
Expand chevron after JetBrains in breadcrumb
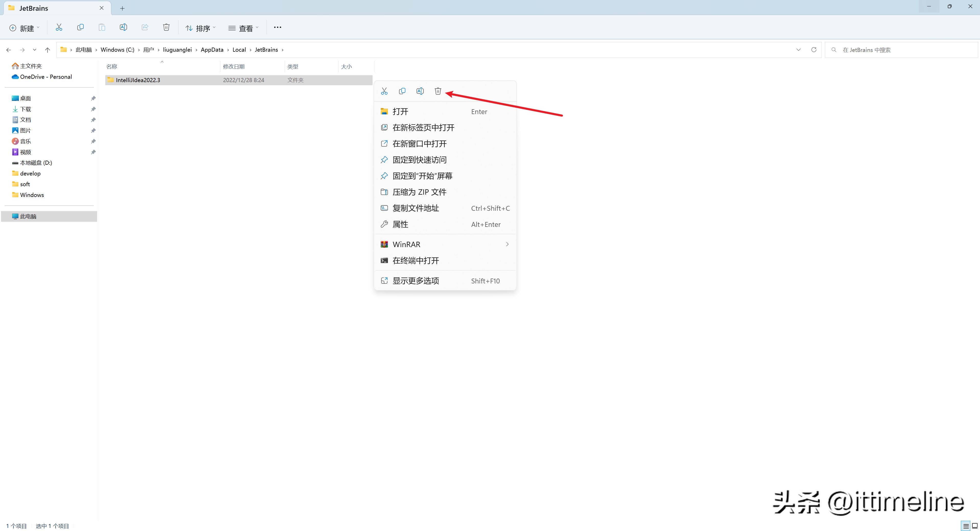[x=282, y=50]
